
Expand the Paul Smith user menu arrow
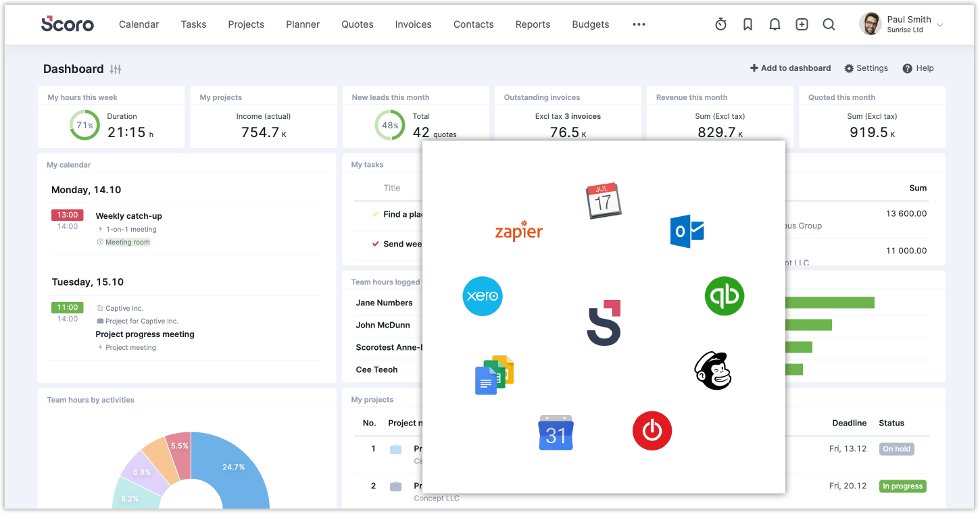pos(939,25)
